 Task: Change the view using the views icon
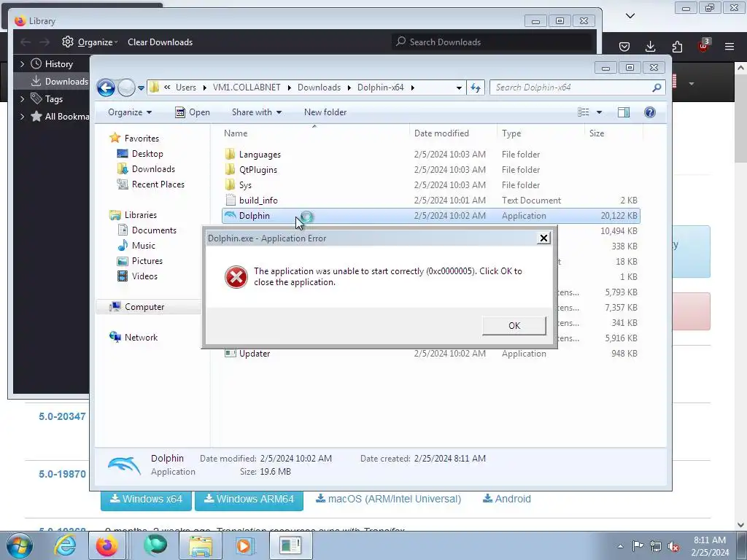[583, 112]
